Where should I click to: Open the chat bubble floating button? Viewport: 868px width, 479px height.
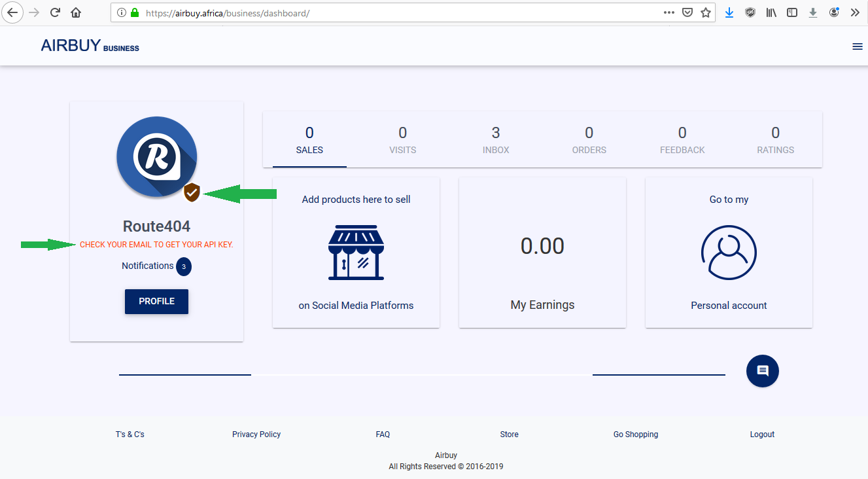(762, 371)
